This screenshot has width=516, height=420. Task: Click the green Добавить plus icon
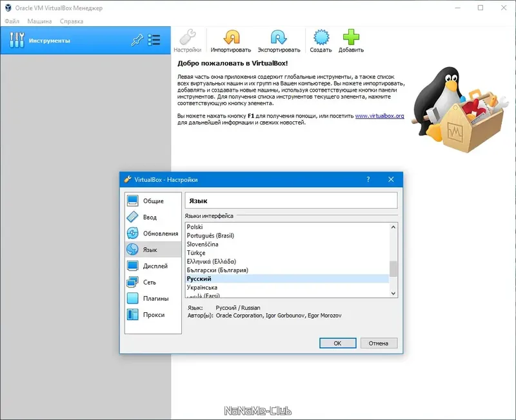(351, 41)
